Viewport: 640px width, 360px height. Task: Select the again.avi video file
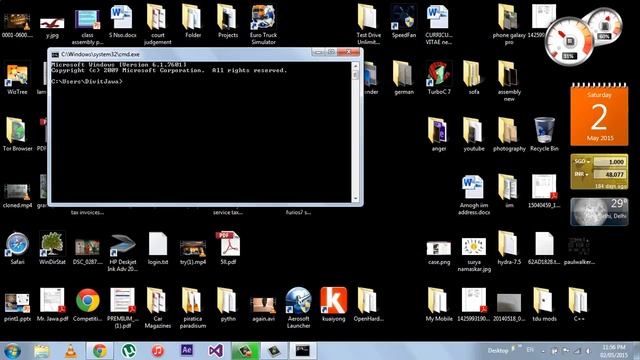pyautogui.click(x=263, y=309)
